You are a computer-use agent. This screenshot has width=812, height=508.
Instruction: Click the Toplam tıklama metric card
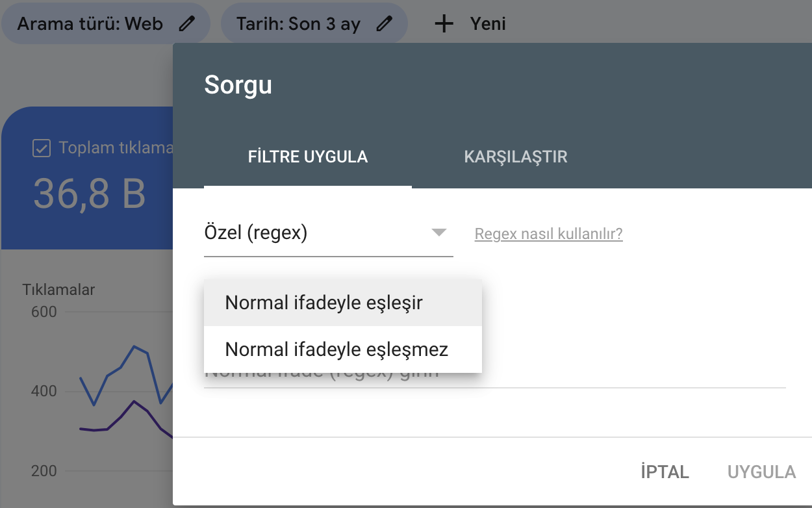(88, 179)
